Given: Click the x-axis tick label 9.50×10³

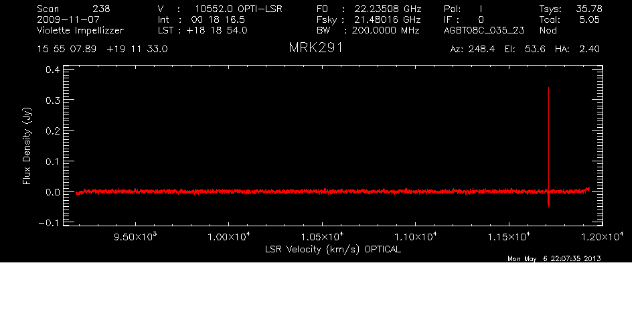Looking at the screenshot, I should [135, 237].
